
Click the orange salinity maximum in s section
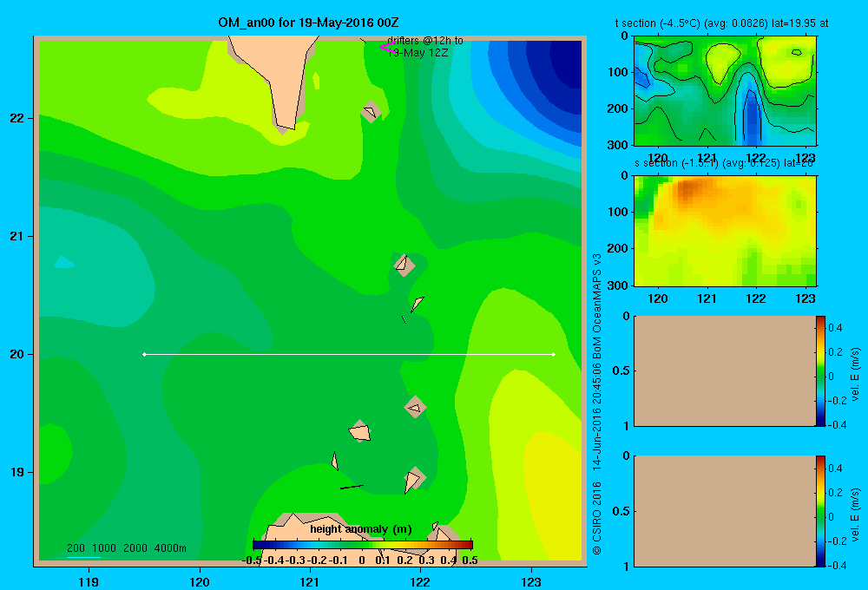coord(687,189)
